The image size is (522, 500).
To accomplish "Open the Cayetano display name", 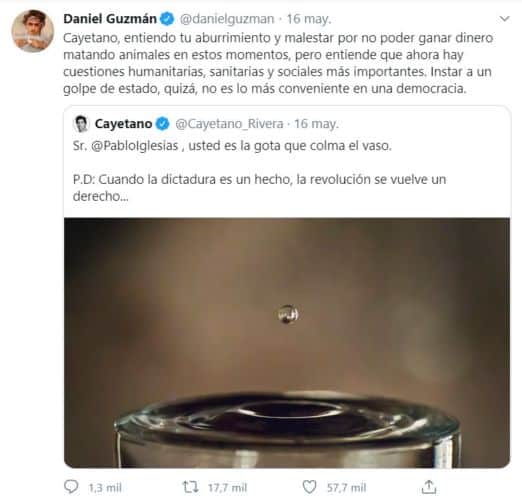I will click(123, 124).
